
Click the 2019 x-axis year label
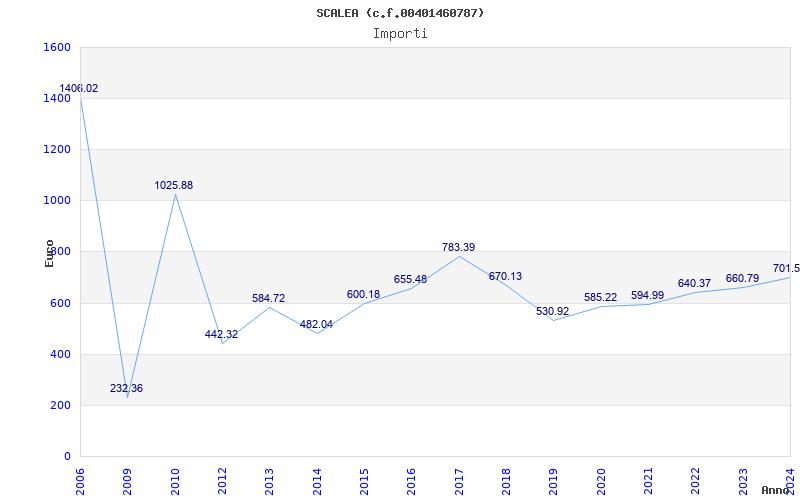point(554,481)
